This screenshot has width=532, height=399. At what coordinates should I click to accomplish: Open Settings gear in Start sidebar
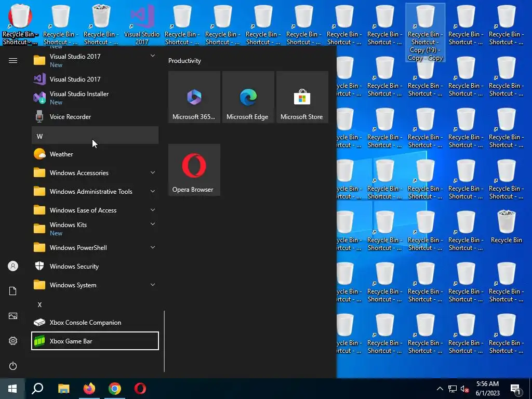click(x=13, y=341)
